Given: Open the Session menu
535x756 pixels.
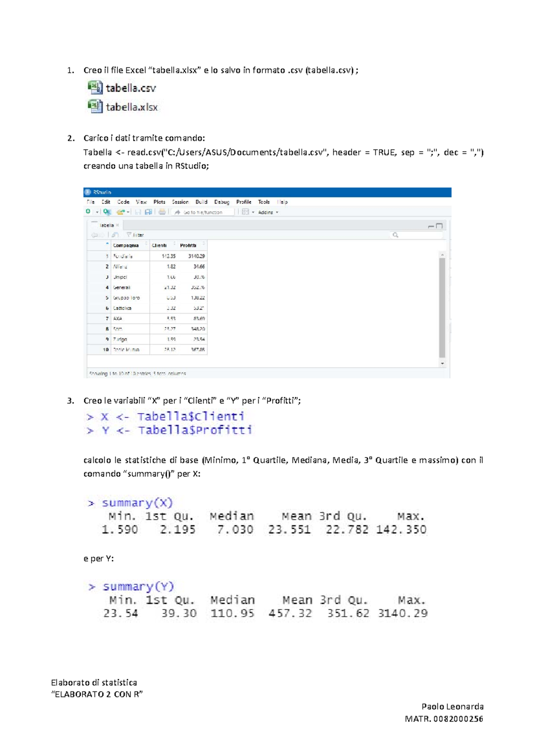Looking at the screenshot, I should (180, 202).
